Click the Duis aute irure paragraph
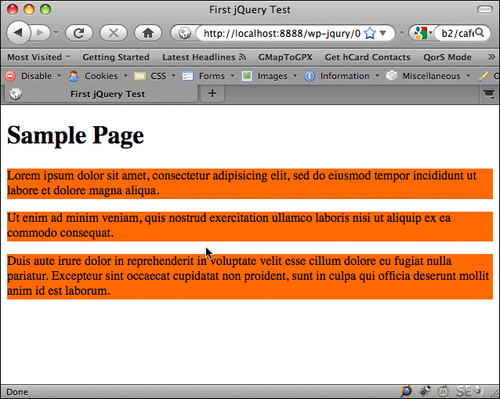The height and width of the screenshot is (399, 500). tap(250, 276)
